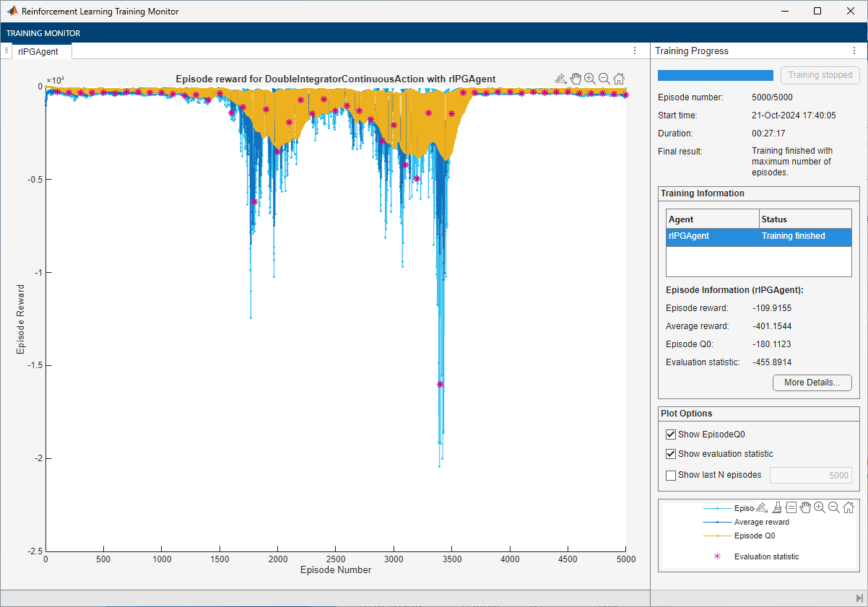This screenshot has width=868, height=607.
Task: Switch to the rlPGAgent document tab
Action: (x=39, y=52)
